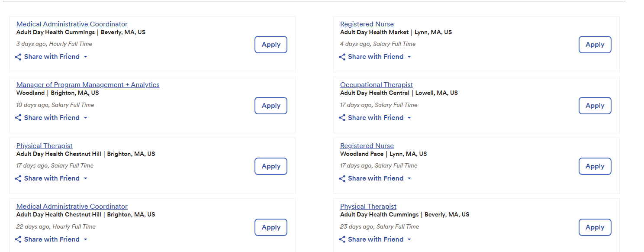The height and width of the screenshot is (252, 644).
Task: Click share icon for Beverly Physical Therapist
Action: 342,239
